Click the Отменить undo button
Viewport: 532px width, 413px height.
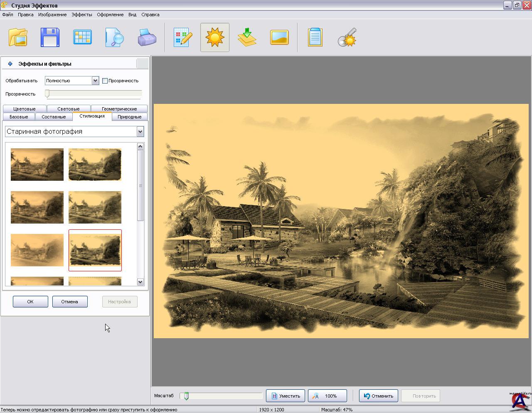378,396
